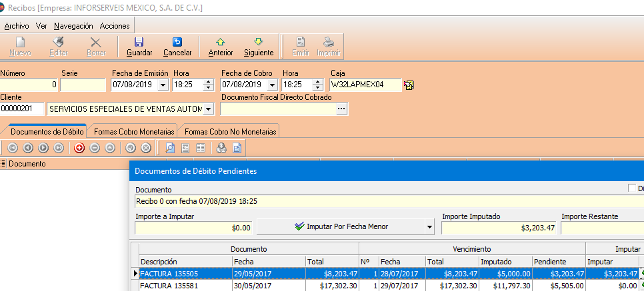Viewport: 644px width, 291px height.
Task: Expand the Cliente name dropdown
Action: tap(208, 109)
